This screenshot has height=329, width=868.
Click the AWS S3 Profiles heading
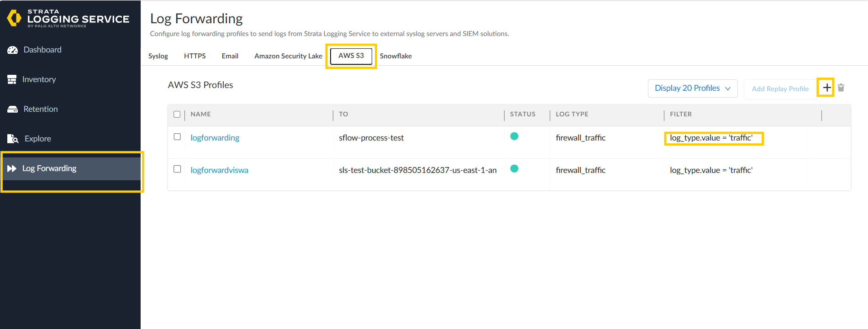tap(200, 85)
